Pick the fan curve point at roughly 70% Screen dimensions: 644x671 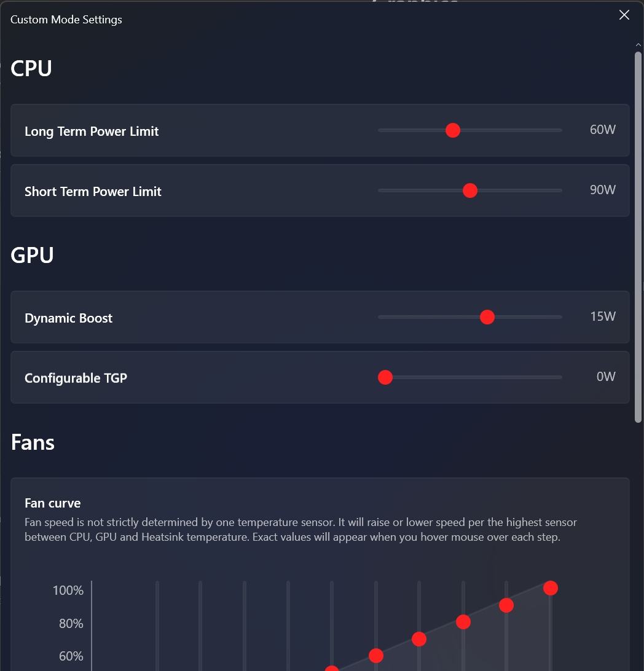point(419,639)
